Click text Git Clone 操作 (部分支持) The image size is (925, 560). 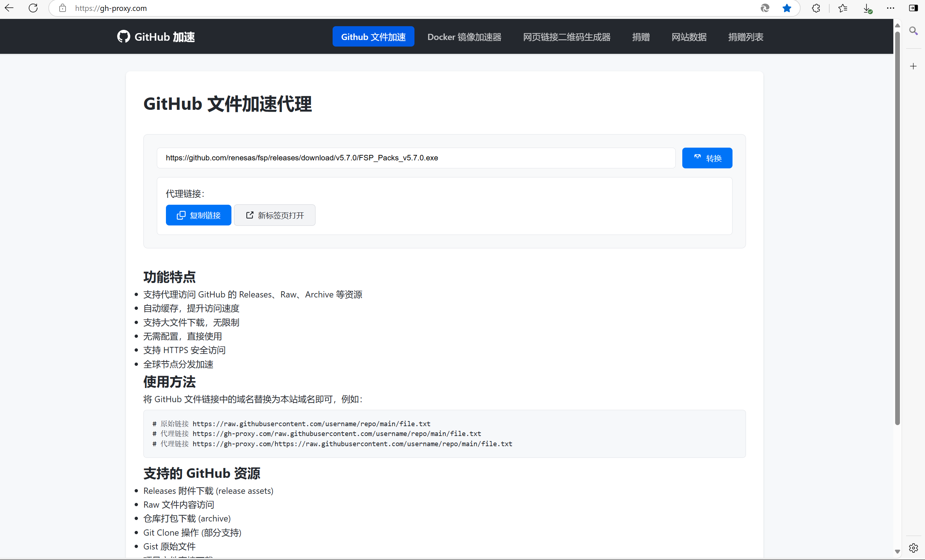pyautogui.click(x=192, y=532)
